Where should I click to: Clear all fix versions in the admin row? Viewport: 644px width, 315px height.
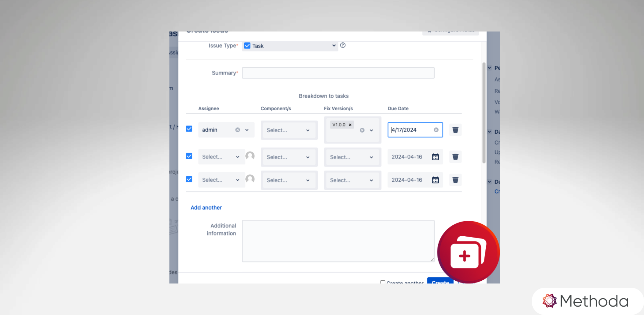362,130
